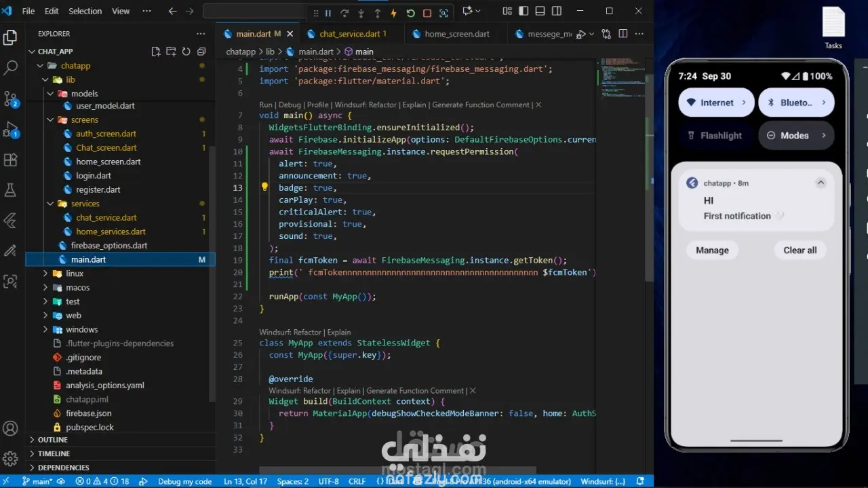
Task: Collapse the CHAT_APP root folder
Action: (x=32, y=52)
